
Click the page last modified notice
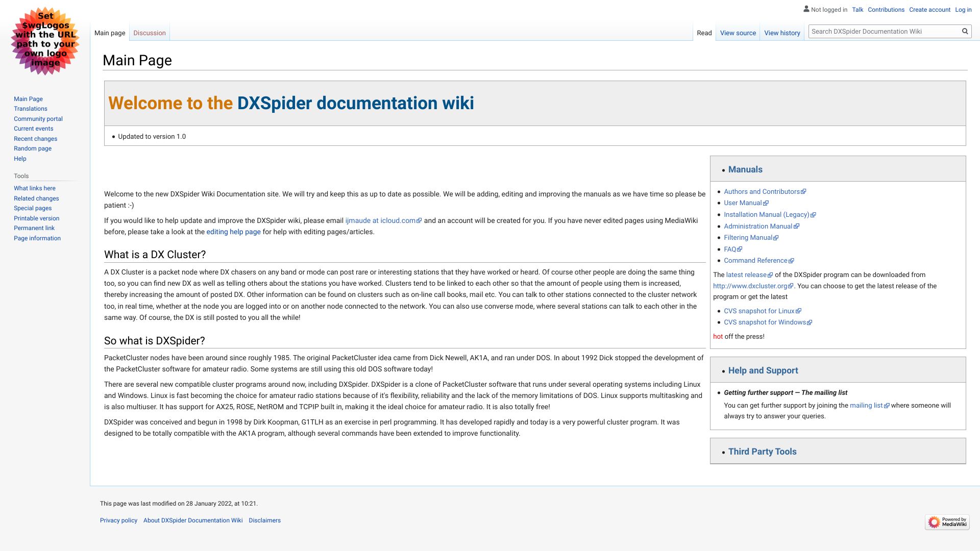click(x=179, y=504)
